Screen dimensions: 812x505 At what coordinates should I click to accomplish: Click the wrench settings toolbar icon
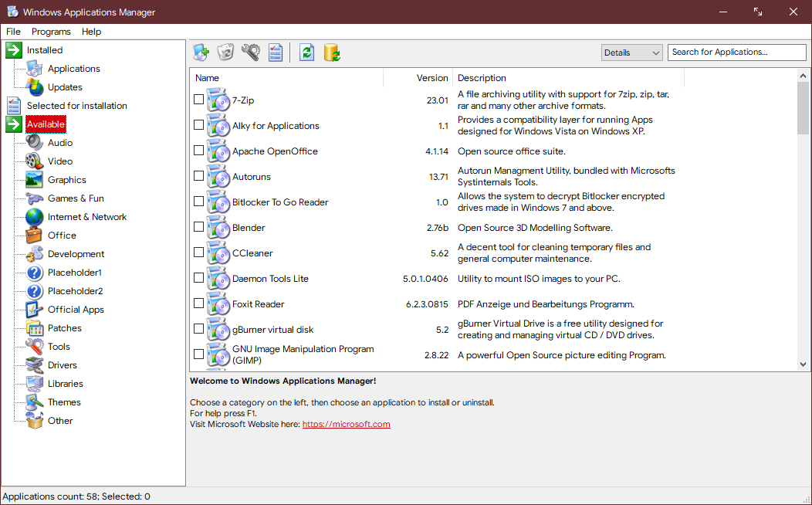pyautogui.click(x=250, y=52)
